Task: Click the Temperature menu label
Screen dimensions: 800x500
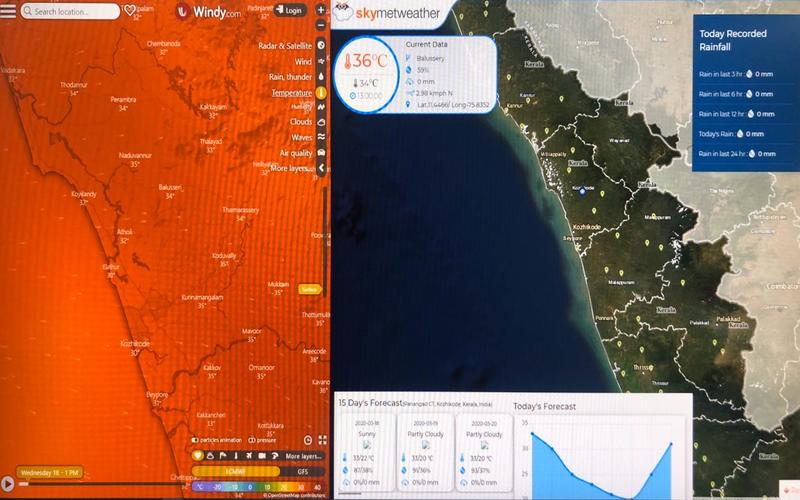Action: (291, 92)
